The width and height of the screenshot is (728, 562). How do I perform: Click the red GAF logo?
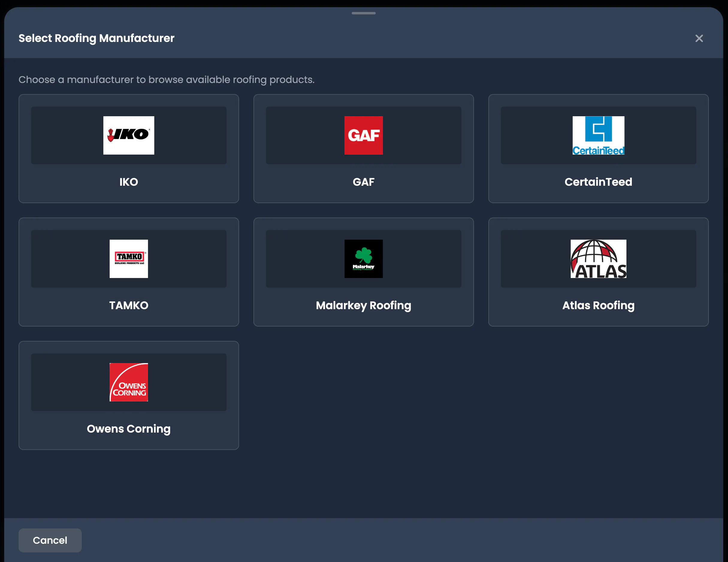(x=363, y=135)
